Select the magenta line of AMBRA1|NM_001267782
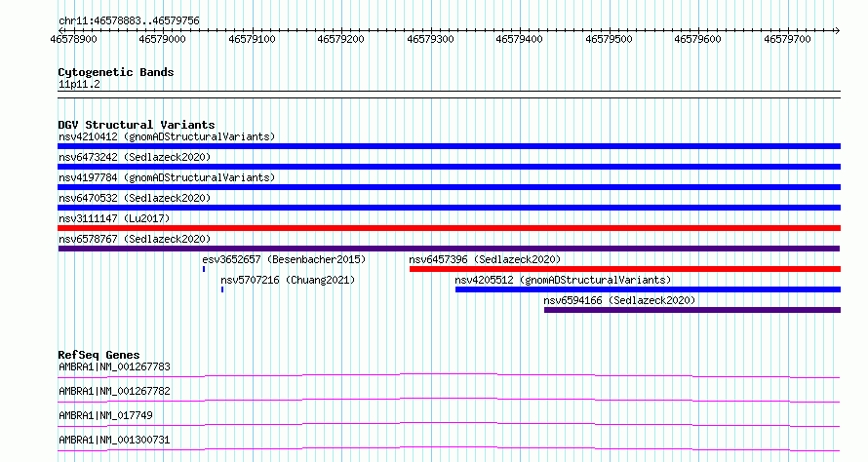The width and height of the screenshot is (868, 462). pyautogui.click(x=449, y=400)
